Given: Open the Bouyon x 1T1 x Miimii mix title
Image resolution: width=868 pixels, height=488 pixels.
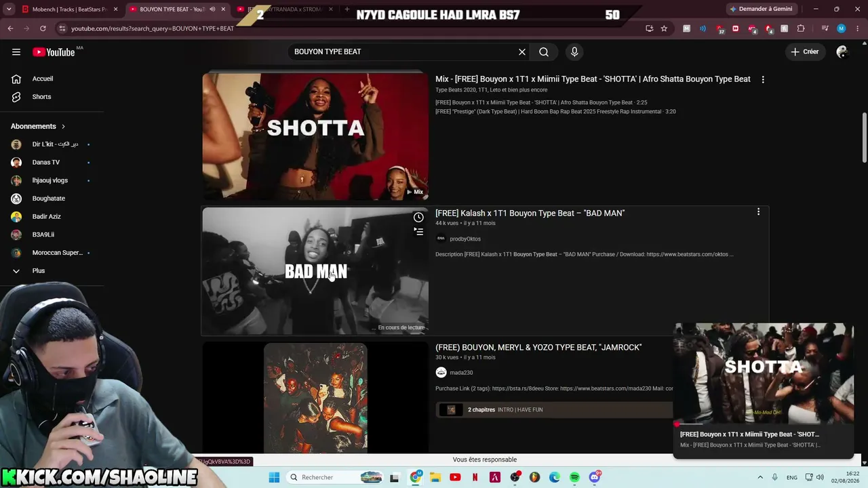Looking at the screenshot, I should (x=593, y=79).
